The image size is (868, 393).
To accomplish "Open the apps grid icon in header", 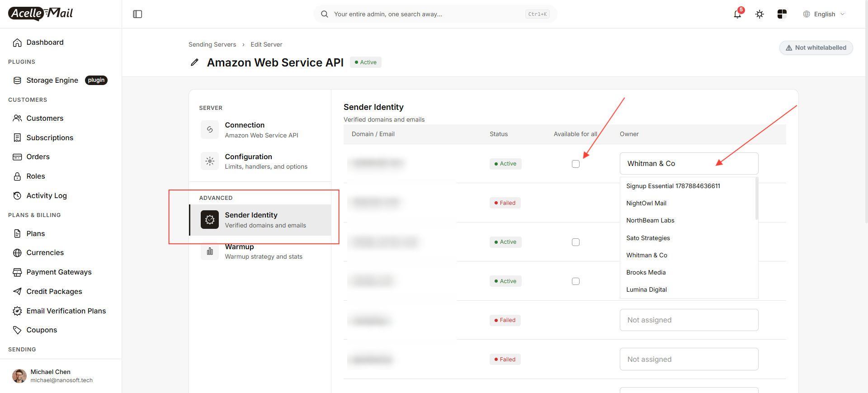I will 782,14.
